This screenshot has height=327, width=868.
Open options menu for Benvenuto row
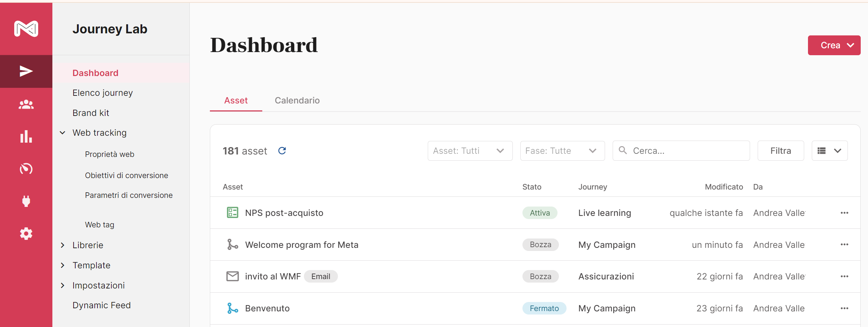coord(844,308)
